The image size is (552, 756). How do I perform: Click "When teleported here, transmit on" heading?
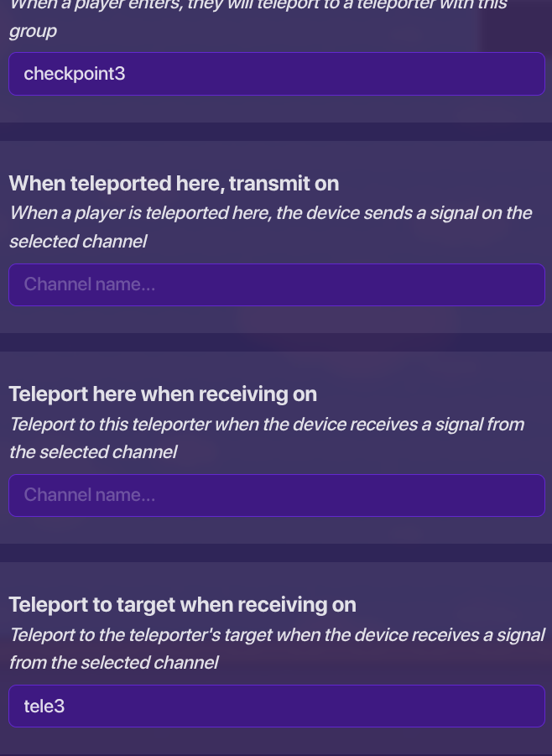point(174,183)
